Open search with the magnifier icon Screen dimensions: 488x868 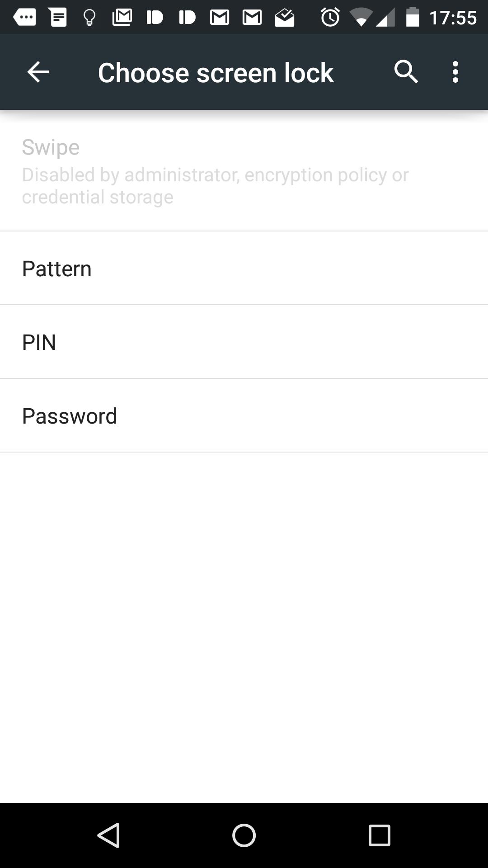[x=406, y=72]
